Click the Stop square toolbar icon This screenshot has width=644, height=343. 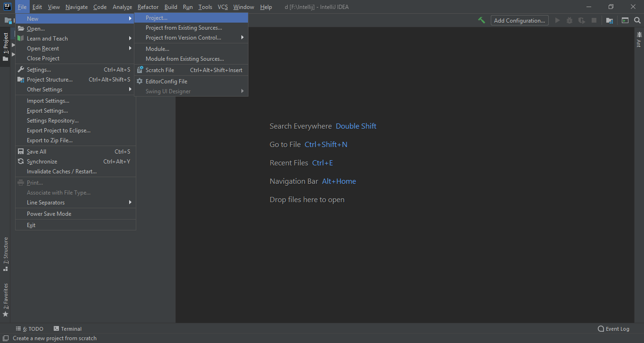coord(594,20)
